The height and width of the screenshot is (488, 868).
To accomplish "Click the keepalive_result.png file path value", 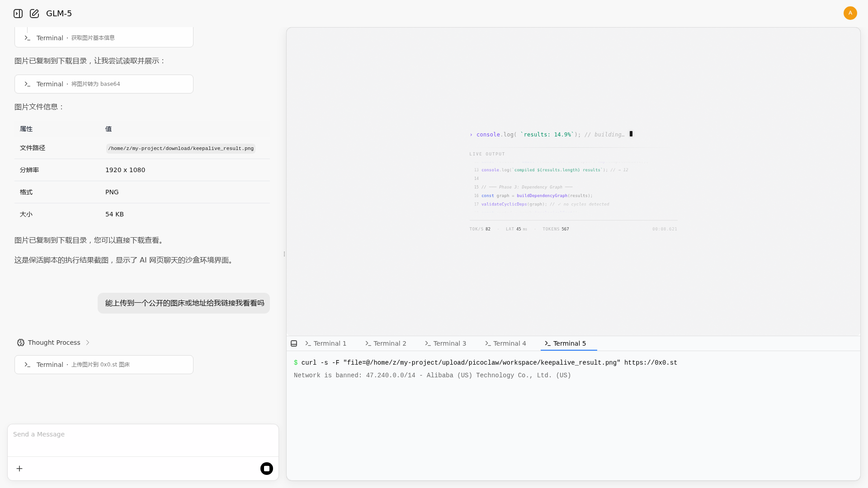I will click(x=181, y=148).
